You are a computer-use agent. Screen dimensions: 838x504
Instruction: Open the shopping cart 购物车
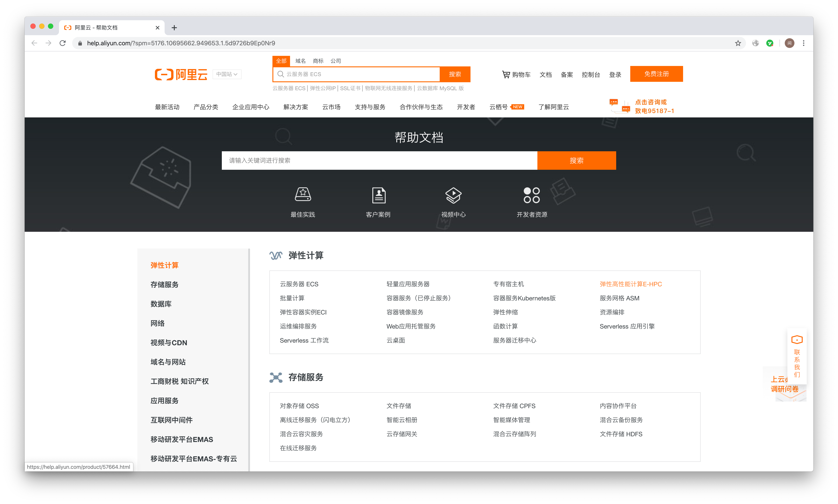pos(516,74)
